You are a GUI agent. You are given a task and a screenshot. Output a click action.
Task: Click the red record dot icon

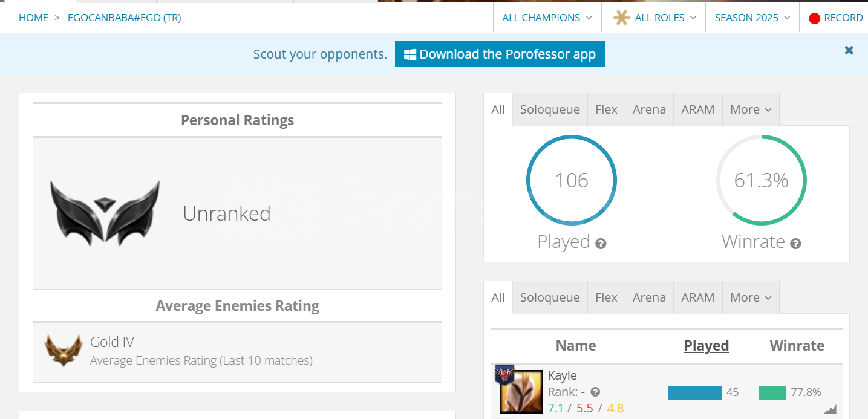(x=814, y=18)
